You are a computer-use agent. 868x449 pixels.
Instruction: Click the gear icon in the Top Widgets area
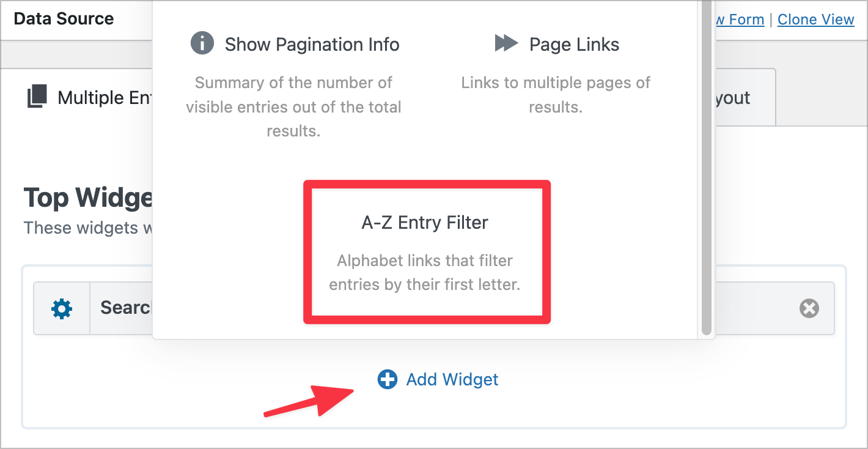61,308
